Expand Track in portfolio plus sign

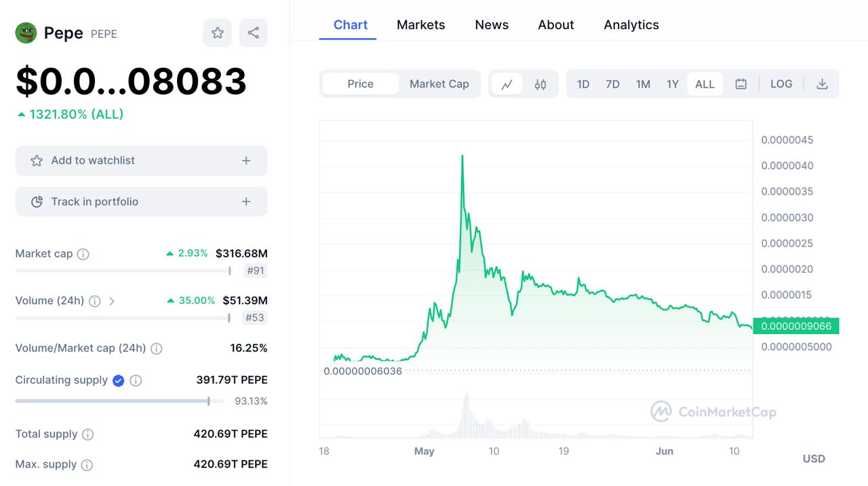tap(246, 202)
